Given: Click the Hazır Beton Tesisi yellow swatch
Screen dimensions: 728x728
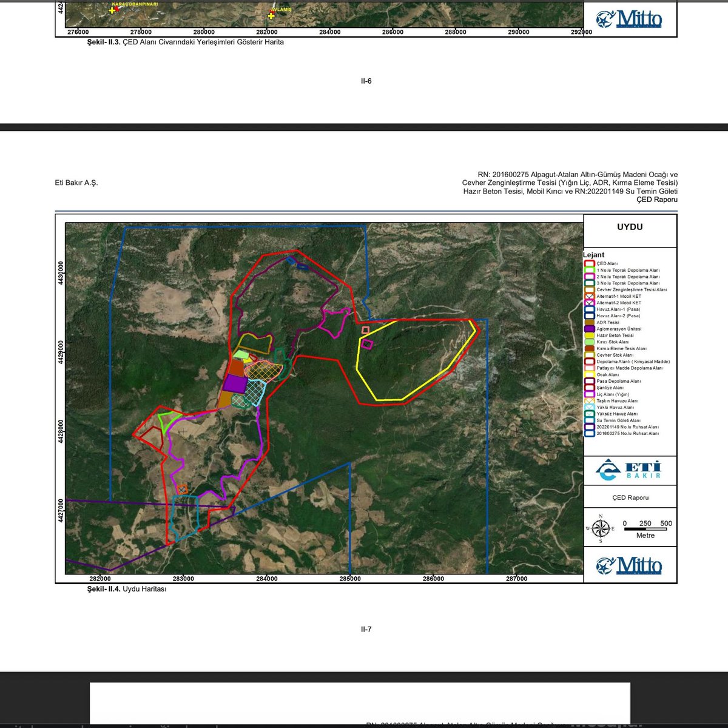Looking at the screenshot, I should 589,335.
